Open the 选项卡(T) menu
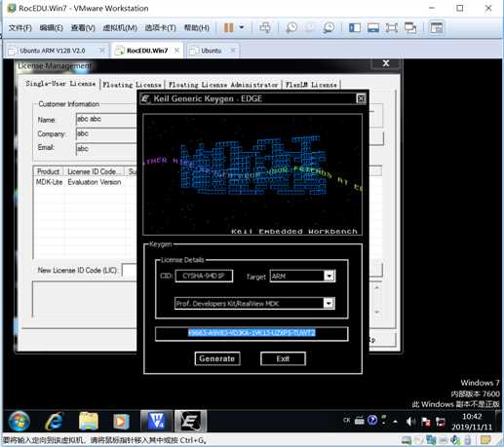This screenshot has width=504, height=447. tap(160, 28)
